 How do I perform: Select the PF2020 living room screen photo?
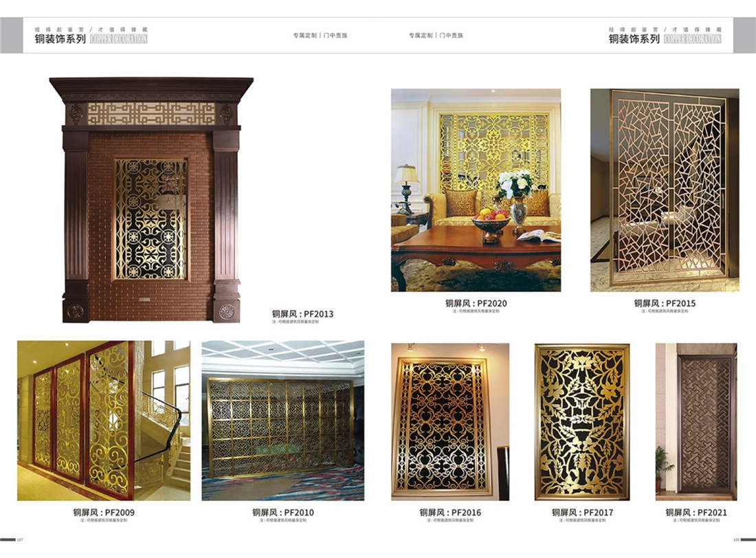[x=476, y=190]
